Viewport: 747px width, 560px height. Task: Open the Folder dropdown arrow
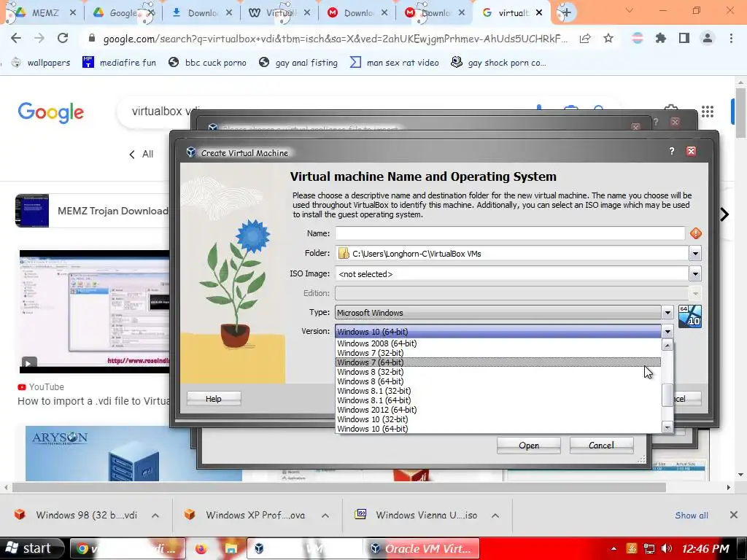click(x=695, y=253)
